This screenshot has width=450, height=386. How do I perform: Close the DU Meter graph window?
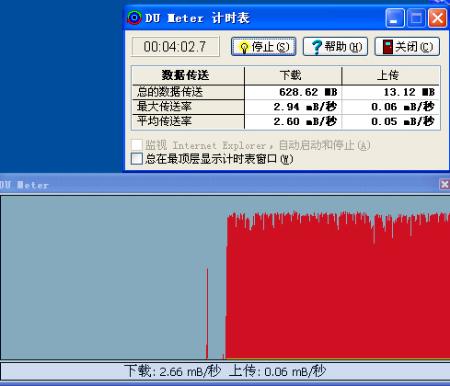pyautogui.click(x=444, y=184)
